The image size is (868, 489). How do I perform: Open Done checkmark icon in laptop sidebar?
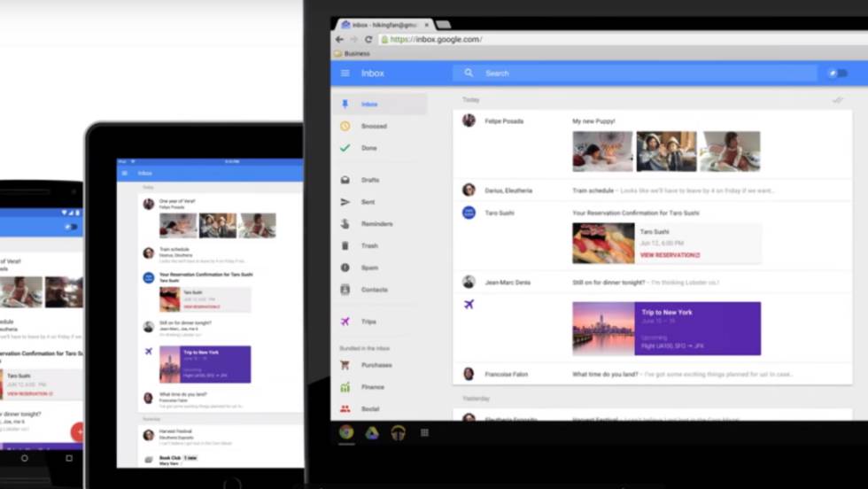pyautogui.click(x=345, y=148)
